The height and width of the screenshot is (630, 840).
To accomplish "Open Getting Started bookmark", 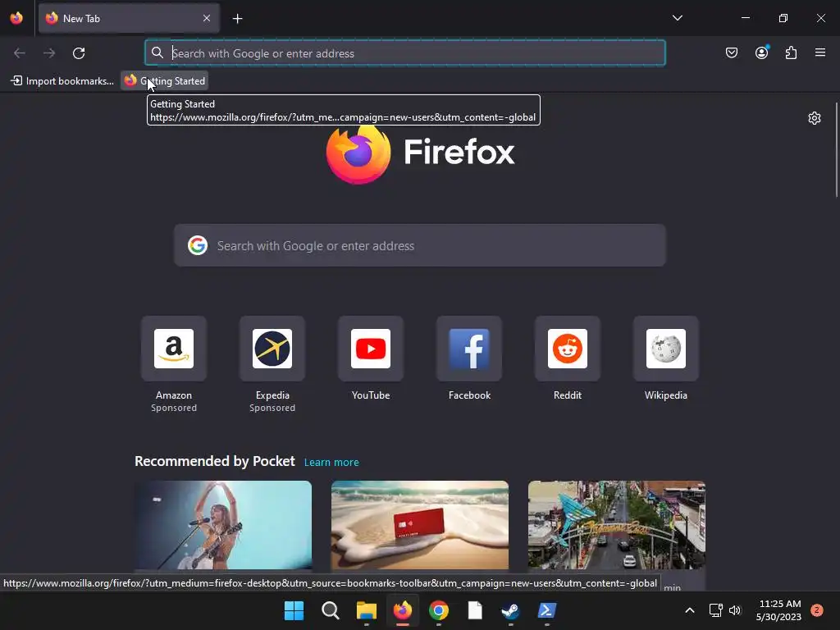I will (x=164, y=81).
